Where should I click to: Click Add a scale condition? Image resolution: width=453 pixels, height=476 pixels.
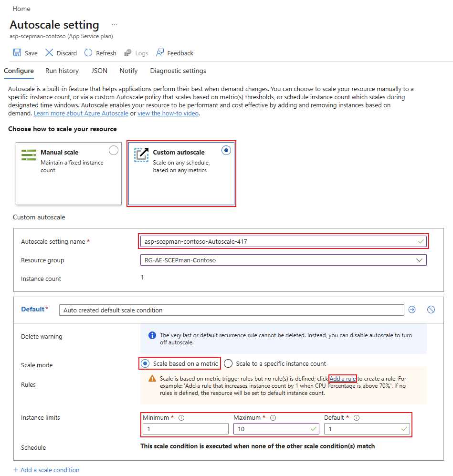coord(46,470)
